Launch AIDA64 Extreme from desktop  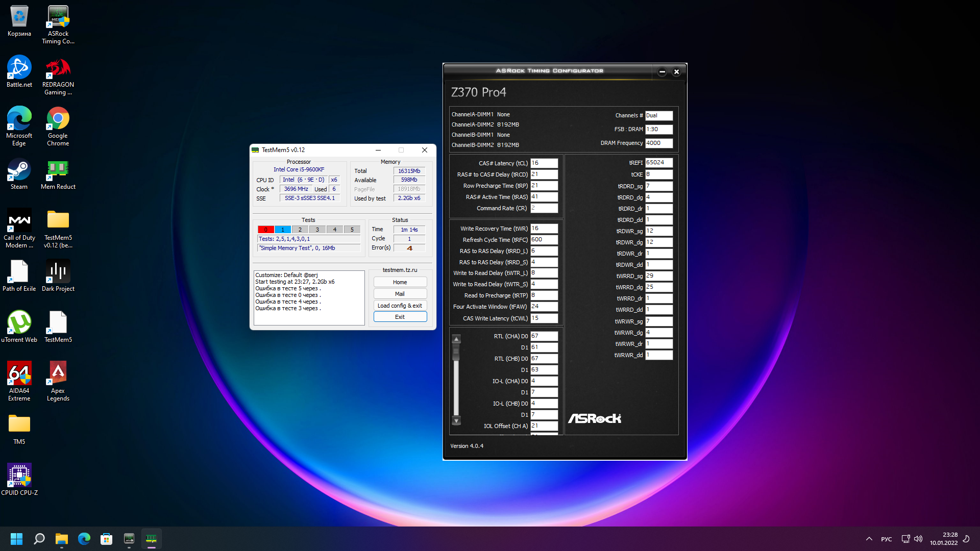19,374
